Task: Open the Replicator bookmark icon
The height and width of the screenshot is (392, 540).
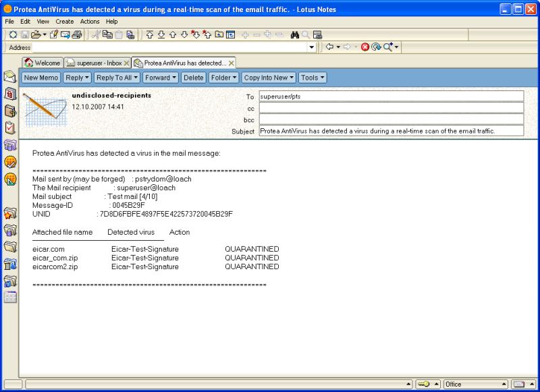Action: (10, 145)
